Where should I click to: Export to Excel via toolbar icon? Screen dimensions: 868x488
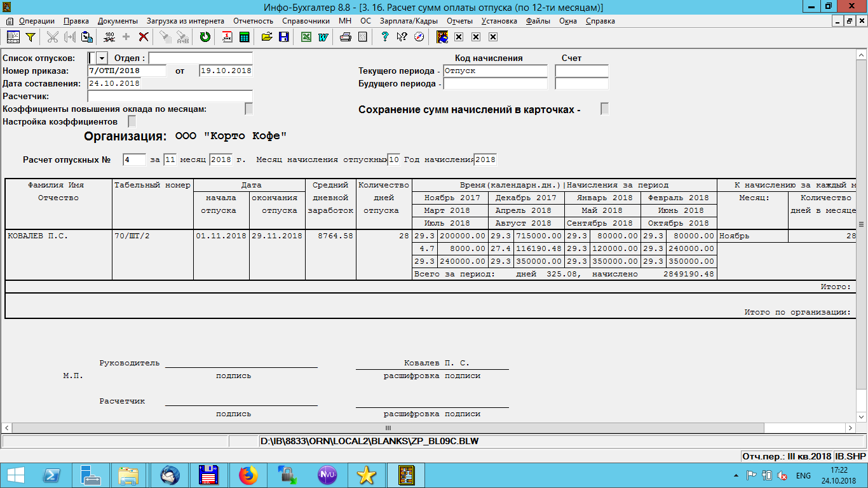click(306, 37)
